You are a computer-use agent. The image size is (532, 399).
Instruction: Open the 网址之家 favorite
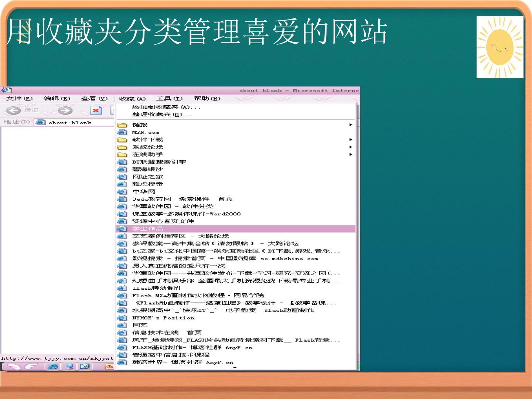236,177
